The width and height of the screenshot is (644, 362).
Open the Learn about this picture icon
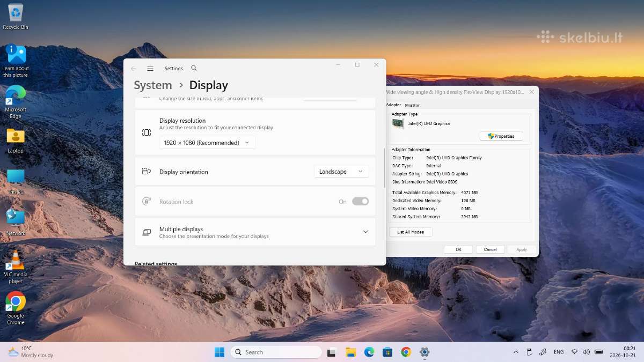coord(16,60)
